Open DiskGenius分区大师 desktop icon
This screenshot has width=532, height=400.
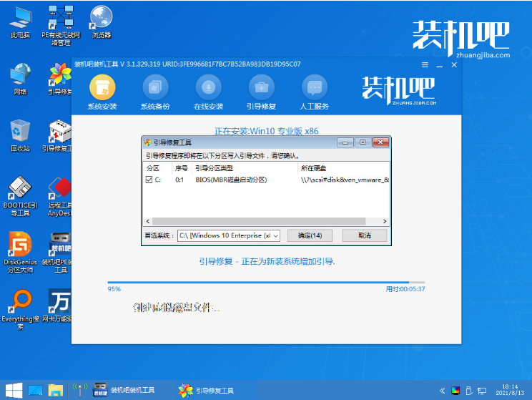pyautogui.click(x=20, y=253)
